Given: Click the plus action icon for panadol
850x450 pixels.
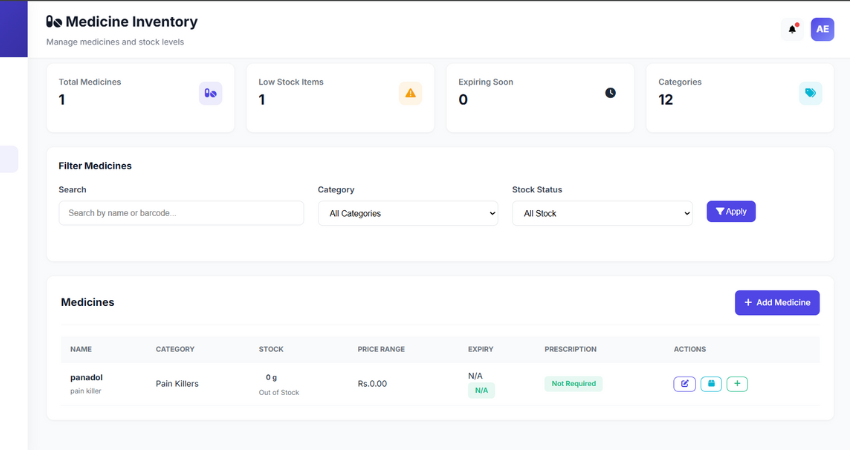Looking at the screenshot, I should (737, 383).
